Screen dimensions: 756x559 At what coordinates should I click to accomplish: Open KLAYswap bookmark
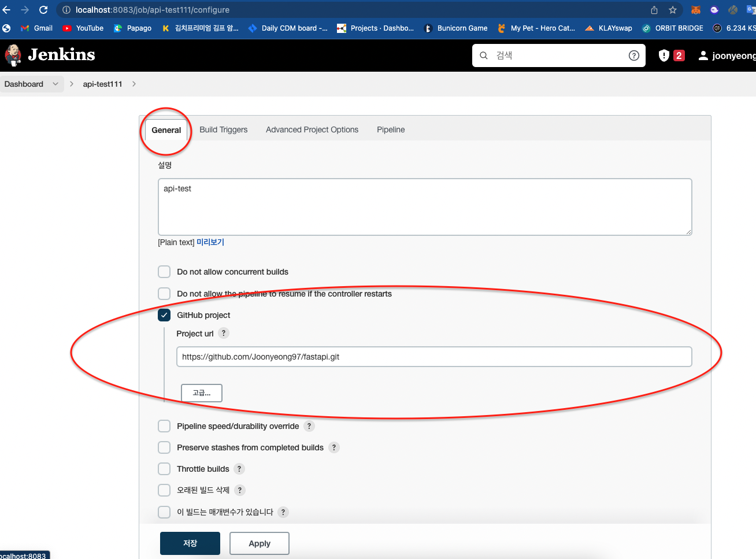pos(609,28)
